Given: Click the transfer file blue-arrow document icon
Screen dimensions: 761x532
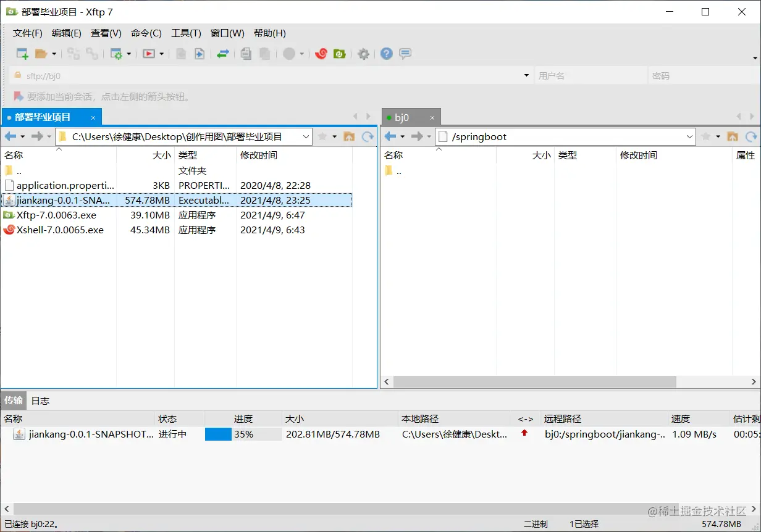Looking at the screenshot, I should pos(200,54).
